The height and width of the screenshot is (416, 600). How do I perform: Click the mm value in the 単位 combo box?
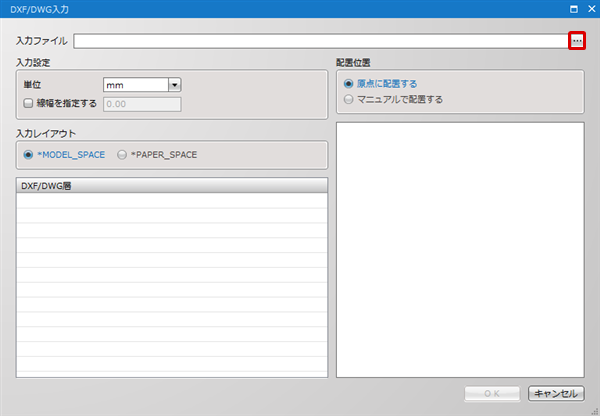pyautogui.click(x=135, y=86)
